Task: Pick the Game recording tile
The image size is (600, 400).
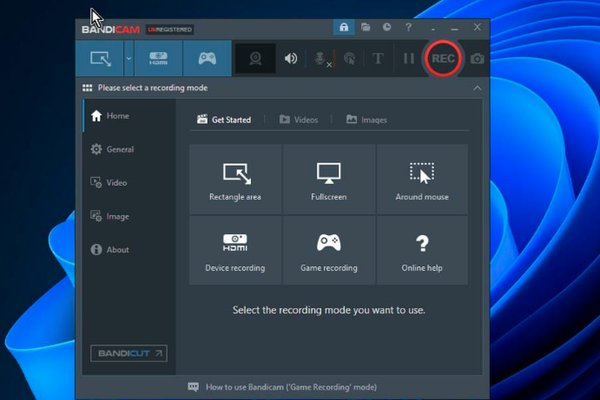Action: pos(329,249)
